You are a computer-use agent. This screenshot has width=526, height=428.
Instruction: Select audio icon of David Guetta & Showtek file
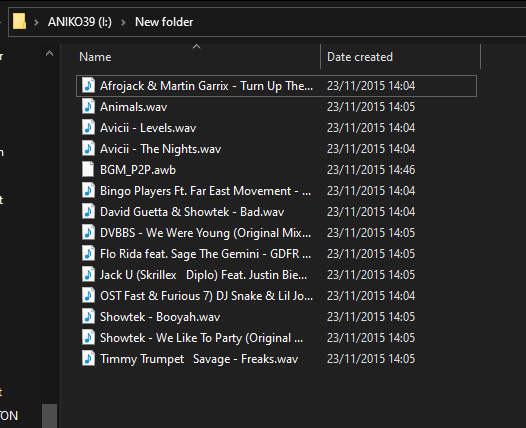[88, 212]
